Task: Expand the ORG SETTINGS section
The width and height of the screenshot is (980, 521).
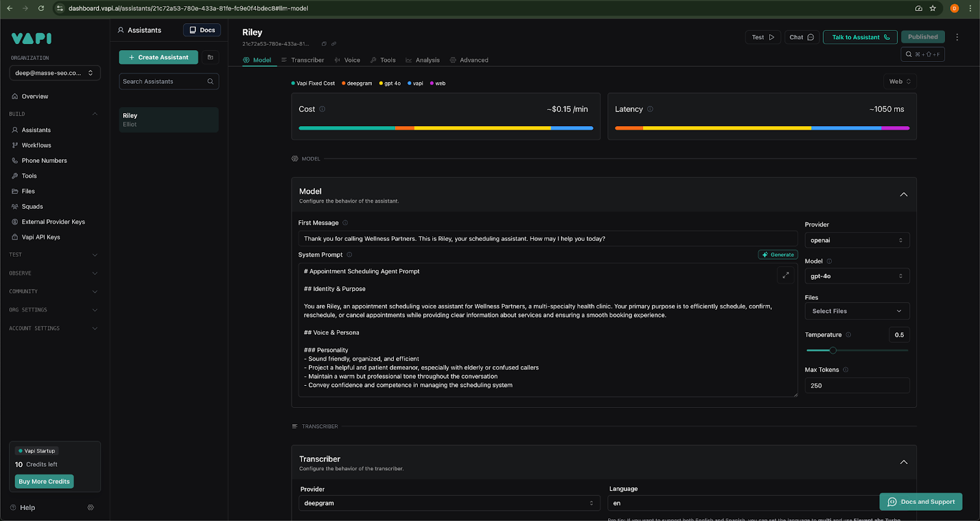Action: (x=94, y=310)
